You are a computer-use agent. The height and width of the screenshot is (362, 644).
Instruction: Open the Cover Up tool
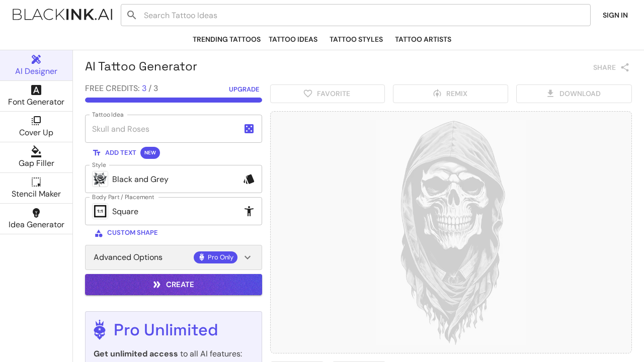(36, 127)
